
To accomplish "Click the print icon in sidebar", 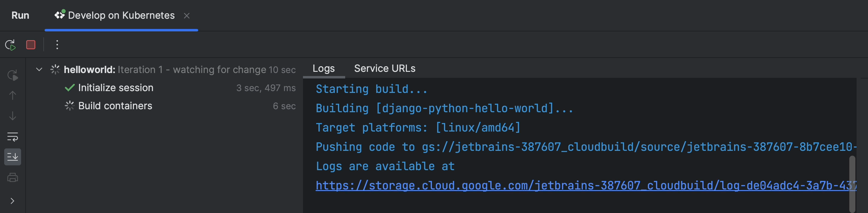I will tap(12, 178).
